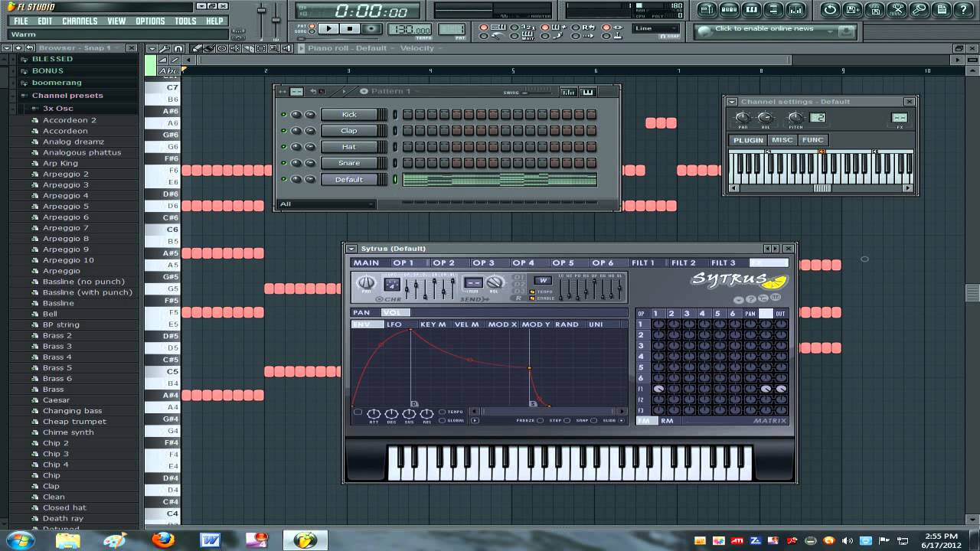Select the slice tool in piano roll toolbar
The height and width of the screenshot is (551, 980).
coord(247,48)
